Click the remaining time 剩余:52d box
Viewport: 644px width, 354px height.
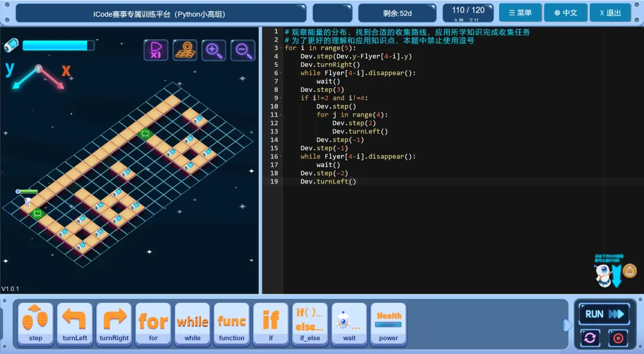pos(397,13)
